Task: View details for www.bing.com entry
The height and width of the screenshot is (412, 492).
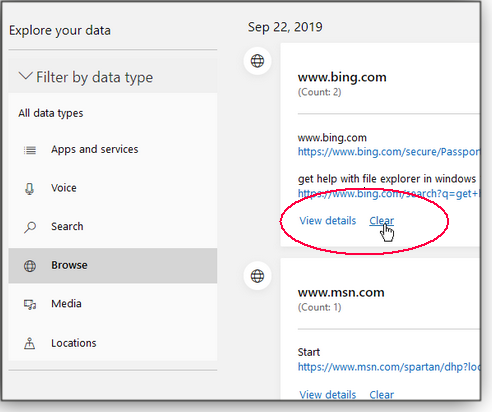Action: pos(328,221)
